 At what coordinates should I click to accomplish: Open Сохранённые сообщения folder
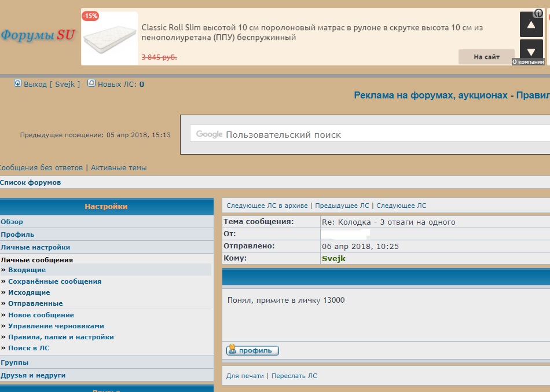(x=55, y=281)
